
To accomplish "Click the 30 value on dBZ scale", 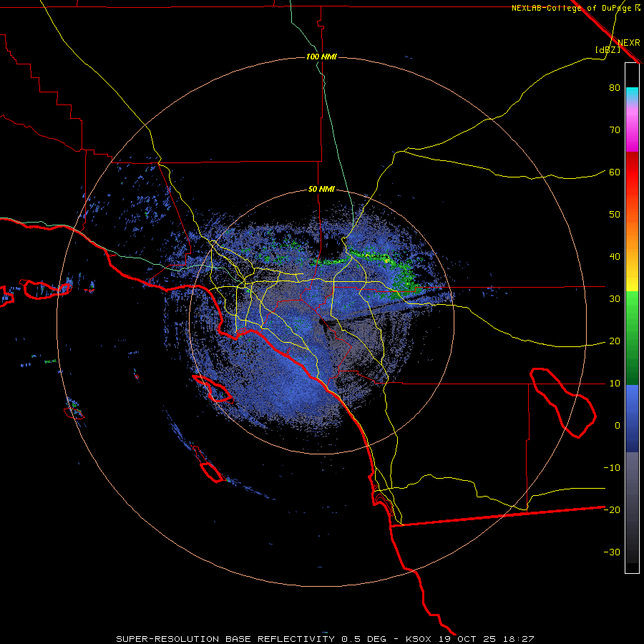I will tap(615, 299).
